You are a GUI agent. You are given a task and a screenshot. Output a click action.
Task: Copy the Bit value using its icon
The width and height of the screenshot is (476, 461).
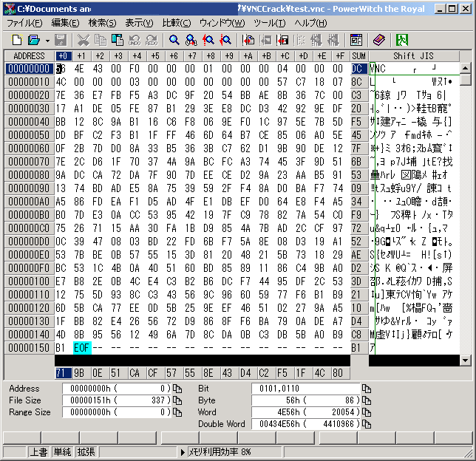coord(367,389)
